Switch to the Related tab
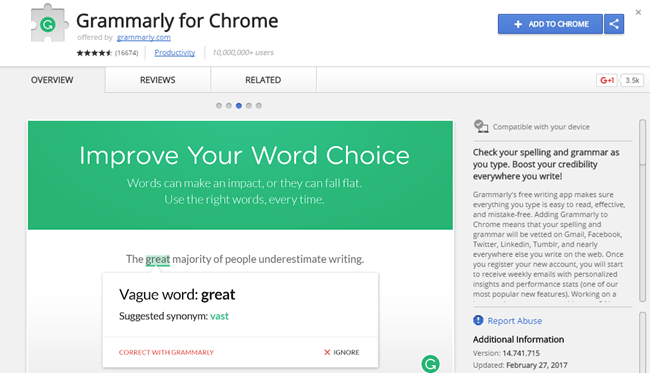Viewport: 650px width, 373px height. tap(263, 80)
